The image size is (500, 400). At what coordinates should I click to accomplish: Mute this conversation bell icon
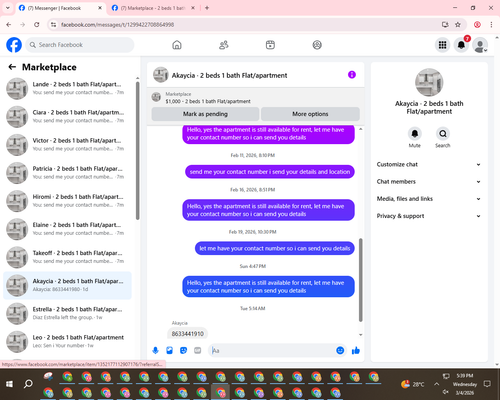[x=415, y=134]
